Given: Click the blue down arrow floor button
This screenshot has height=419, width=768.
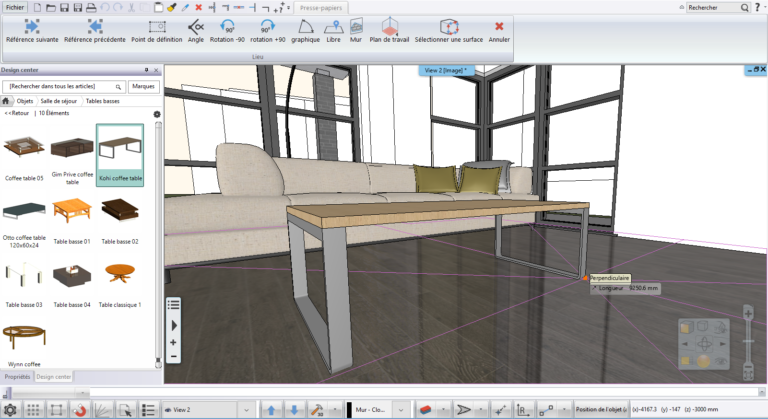Looking at the screenshot, I should click(x=294, y=410).
